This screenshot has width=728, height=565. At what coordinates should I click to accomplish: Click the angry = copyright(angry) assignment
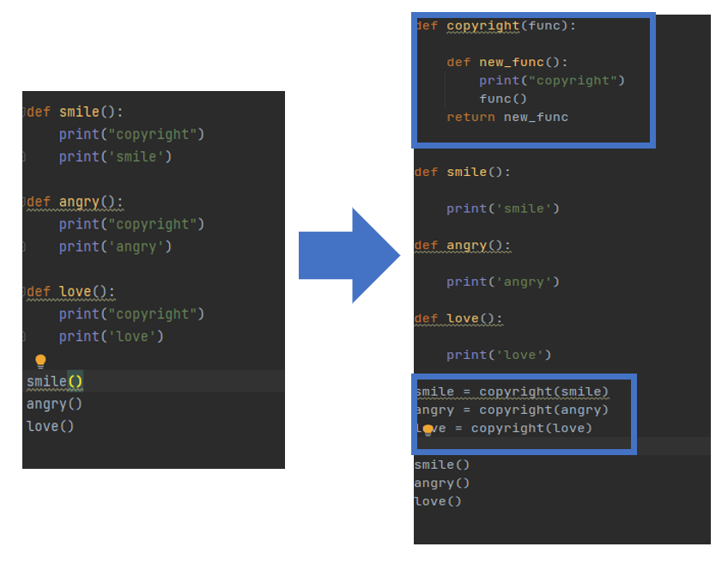tap(489, 410)
